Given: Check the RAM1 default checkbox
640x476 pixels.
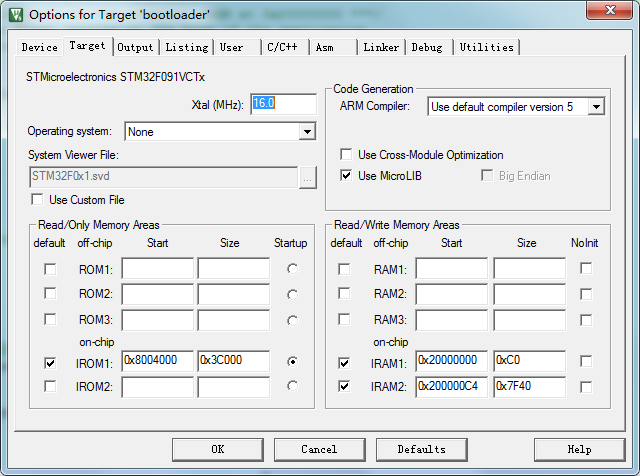Looking at the screenshot, I should [344, 269].
